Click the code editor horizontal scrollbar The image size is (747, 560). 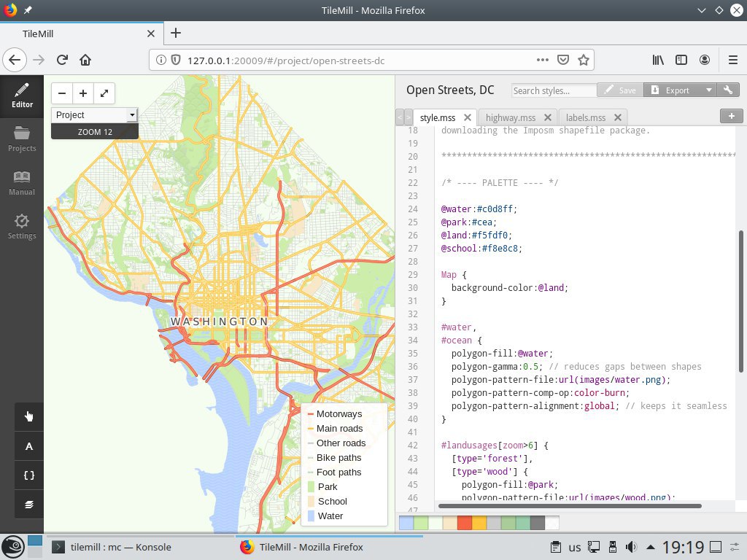(570, 506)
